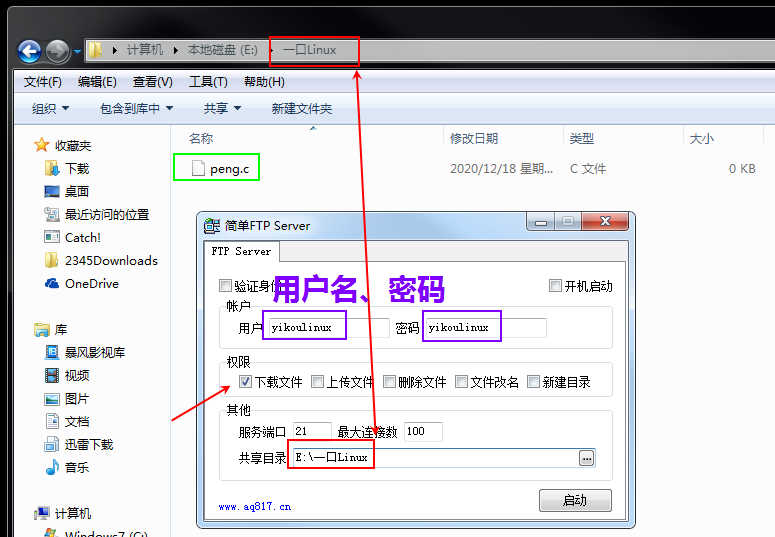
Task: Enable the 上传文件 permission checkbox
Action: [317, 381]
